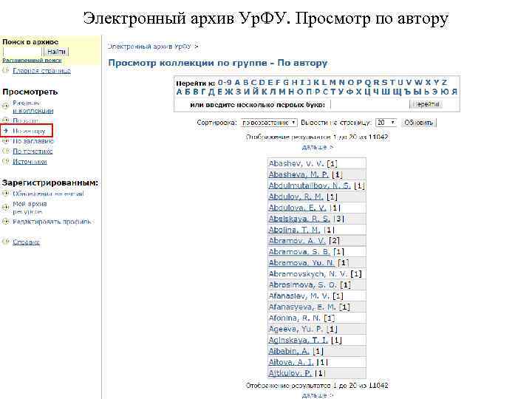The image size is (532, 399).
Task: Jump to Latin letter S authors
Action: coord(384,83)
